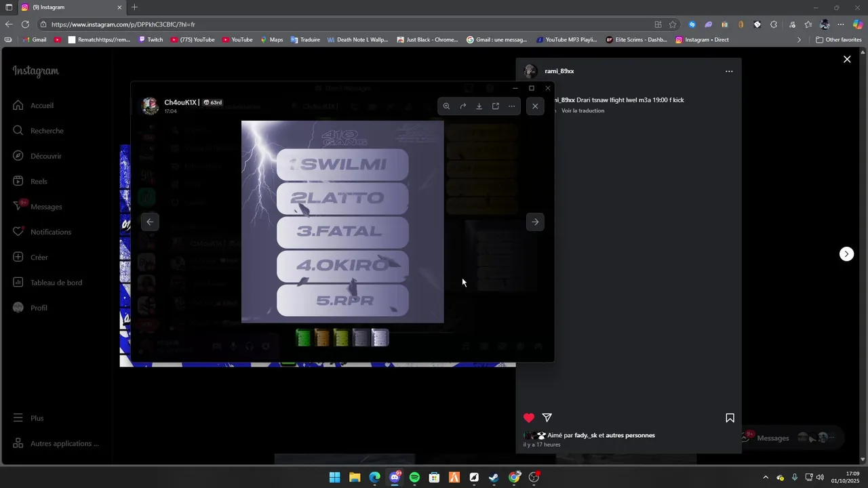Open Windows Start menu
This screenshot has height=488, width=868.
[335, 477]
